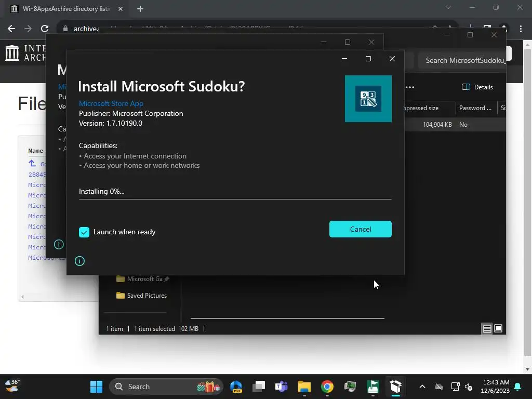Open the 28845 entry in directory listing
This screenshot has width=532, height=399.
coord(37,175)
